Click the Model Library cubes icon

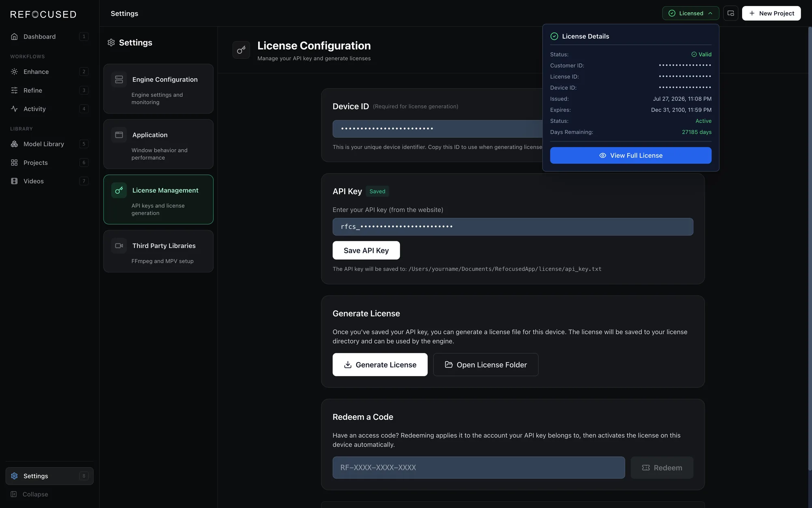tap(14, 144)
